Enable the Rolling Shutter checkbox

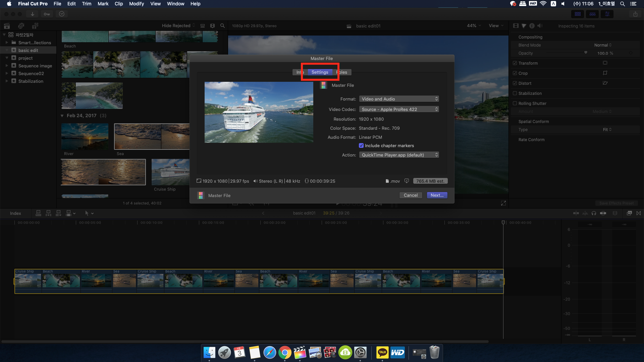coord(515,103)
